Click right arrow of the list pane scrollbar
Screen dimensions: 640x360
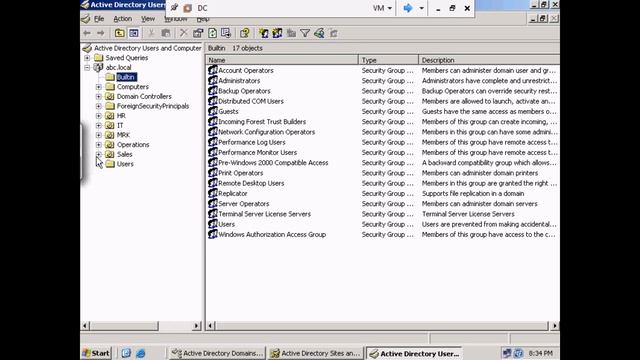554,326
